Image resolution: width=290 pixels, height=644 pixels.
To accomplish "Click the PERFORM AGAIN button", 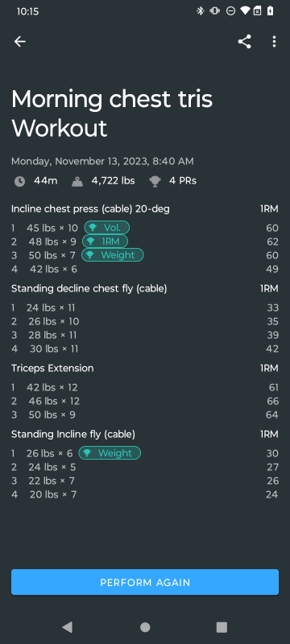I will (145, 582).
